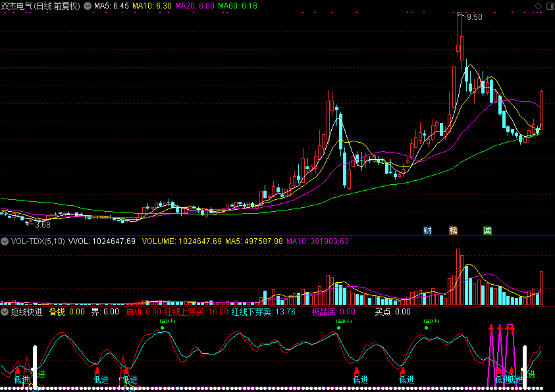The image size is (555, 392).
Task: Click the VVOL: 1024647.69 value
Action: (x=102, y=241)
